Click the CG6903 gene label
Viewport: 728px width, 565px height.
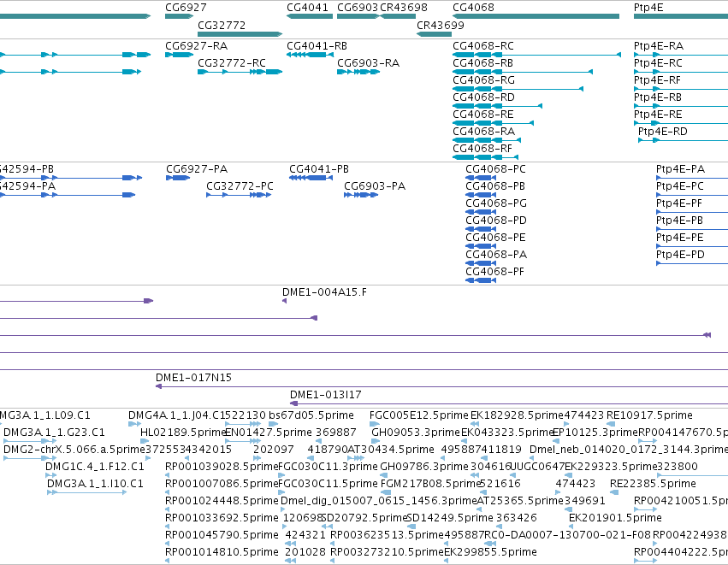tap(358, 8)
